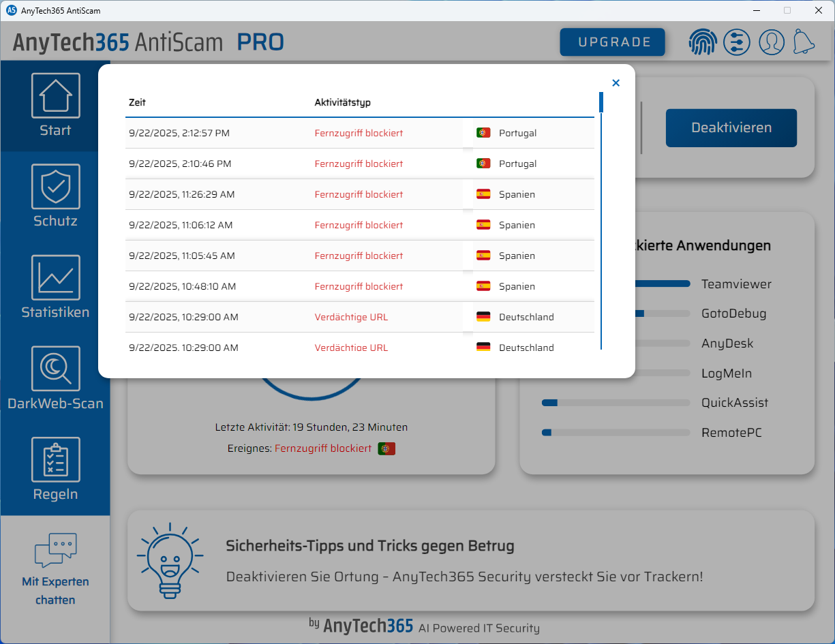This screenshot has width=835, height=644.
Task: Open the Start home icon in sidebar
Action: coord(55,95)
